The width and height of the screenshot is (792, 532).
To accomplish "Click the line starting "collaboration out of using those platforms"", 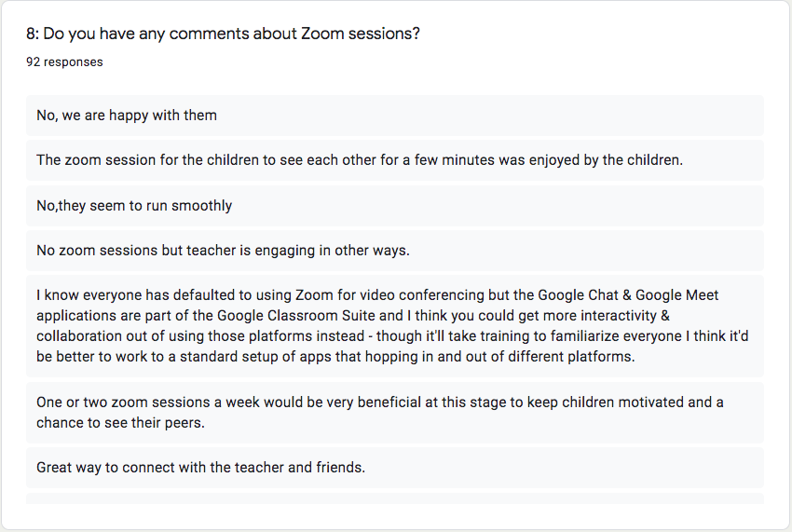I will [392, 336].
